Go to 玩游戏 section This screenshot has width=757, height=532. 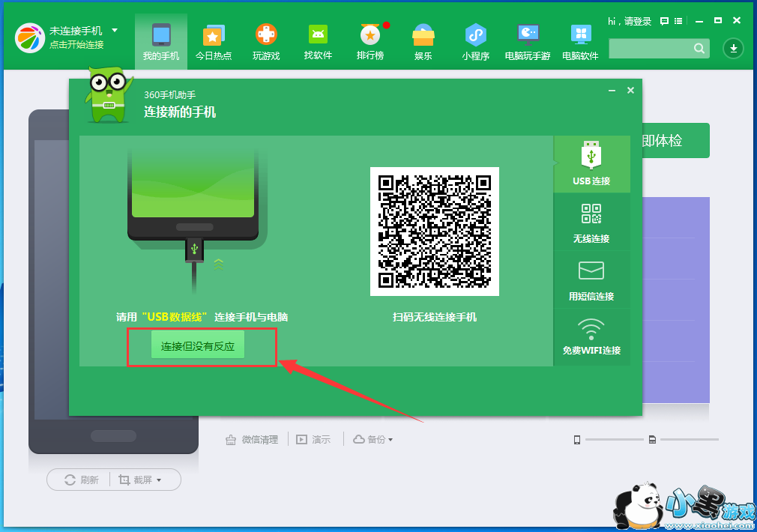(266, 42)
